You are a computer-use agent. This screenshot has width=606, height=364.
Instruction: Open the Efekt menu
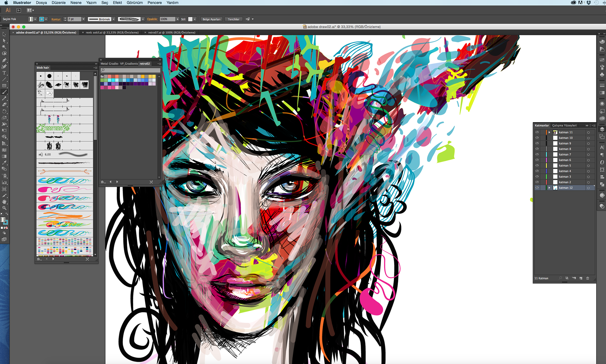click(117, 3)
